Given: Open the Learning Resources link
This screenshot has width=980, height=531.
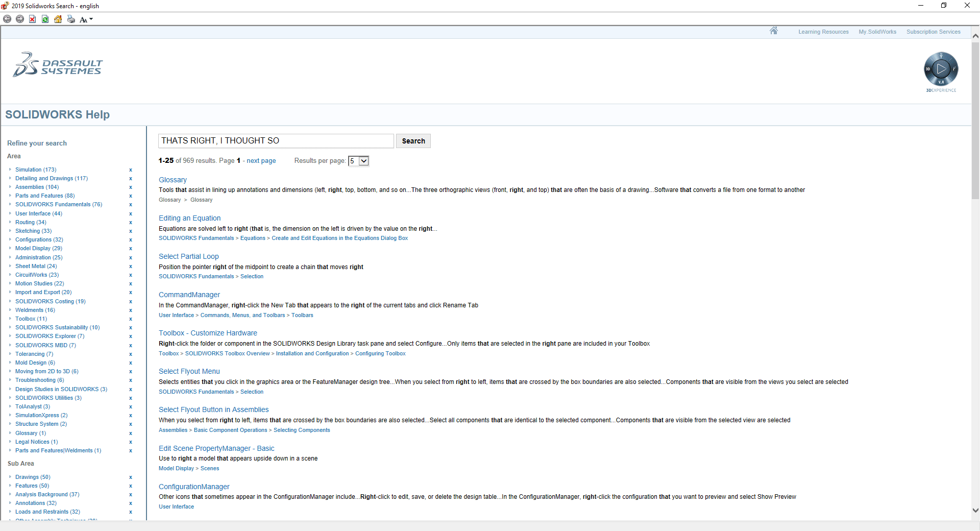Looking at the screenshot, I should [x=823, y=32].
